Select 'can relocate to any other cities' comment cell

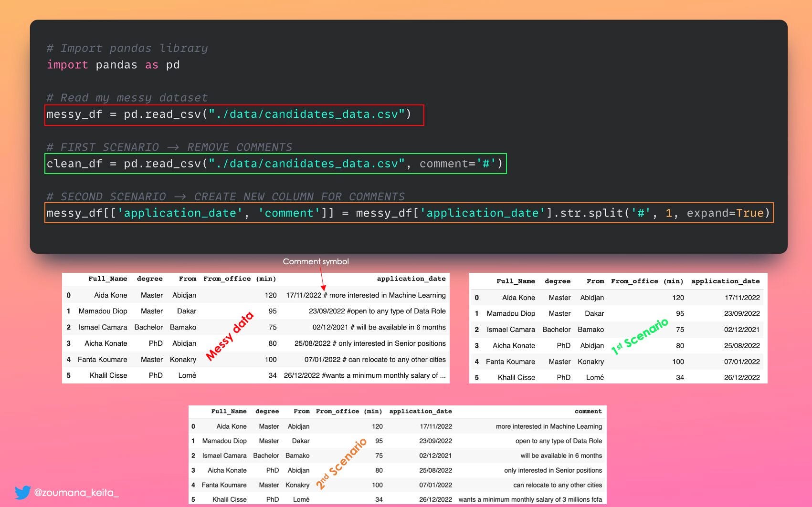[x=558, y=485]
